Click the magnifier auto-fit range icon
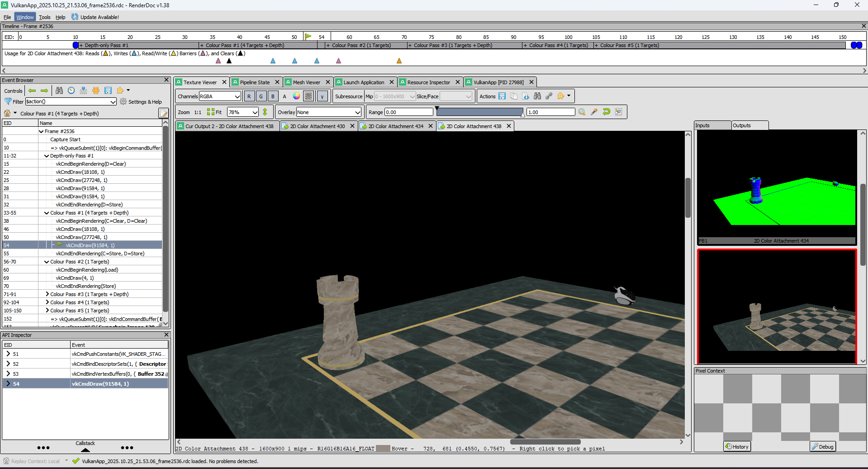This screenshot has width=868, height=469. 582,112
